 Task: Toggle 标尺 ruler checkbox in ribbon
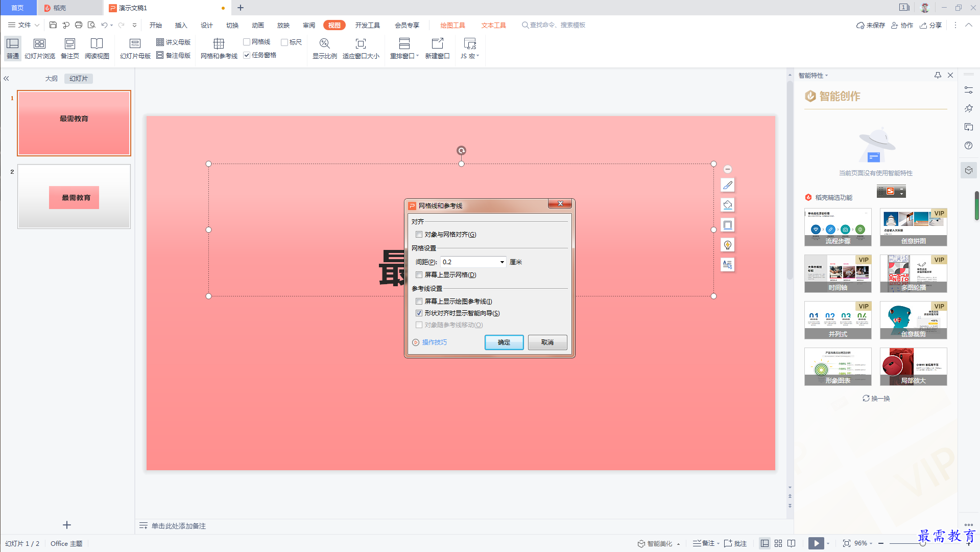click(284, 42)
